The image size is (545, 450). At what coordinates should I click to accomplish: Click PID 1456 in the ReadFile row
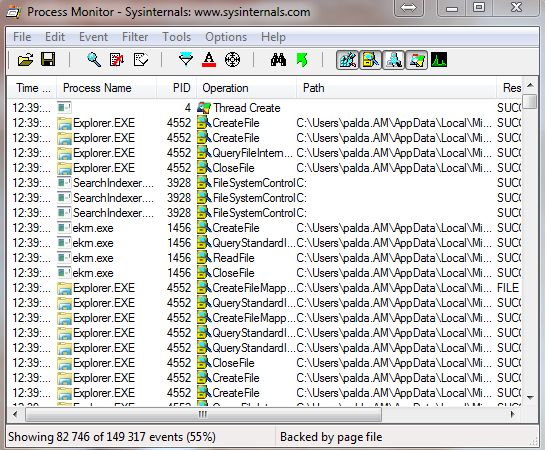tap(179, 258)
